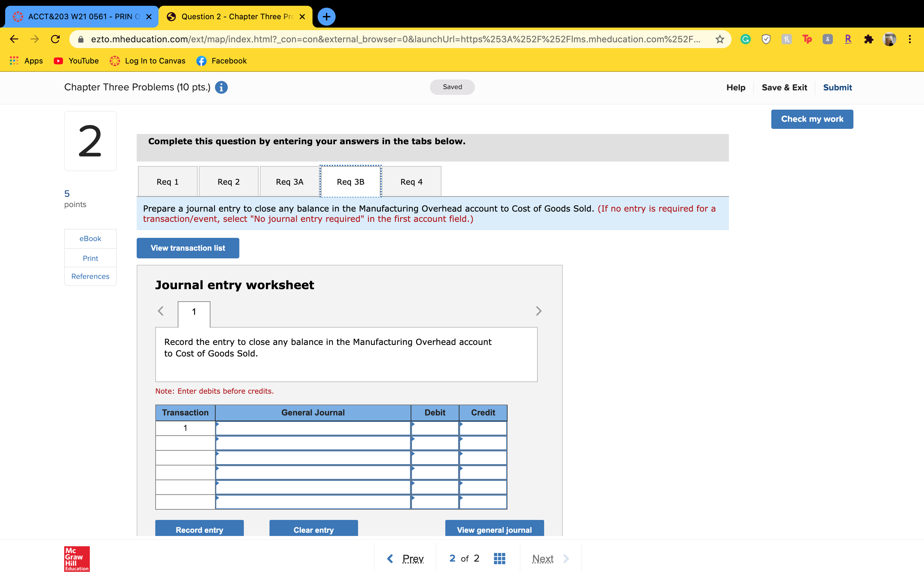Click the Check my work button
Viewport: 924px width, 577px height.
coord(812,119)
